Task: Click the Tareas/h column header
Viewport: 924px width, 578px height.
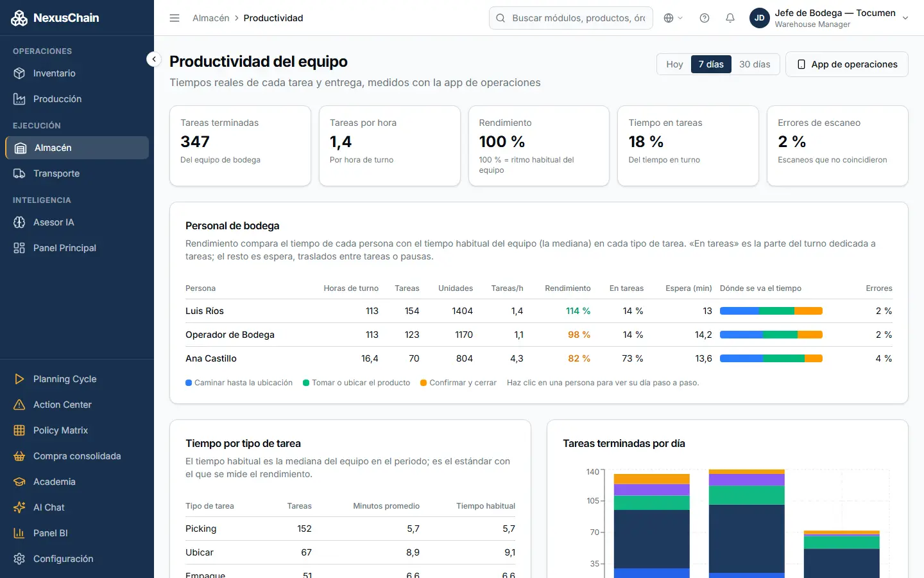Action: (x=507, y=288)
